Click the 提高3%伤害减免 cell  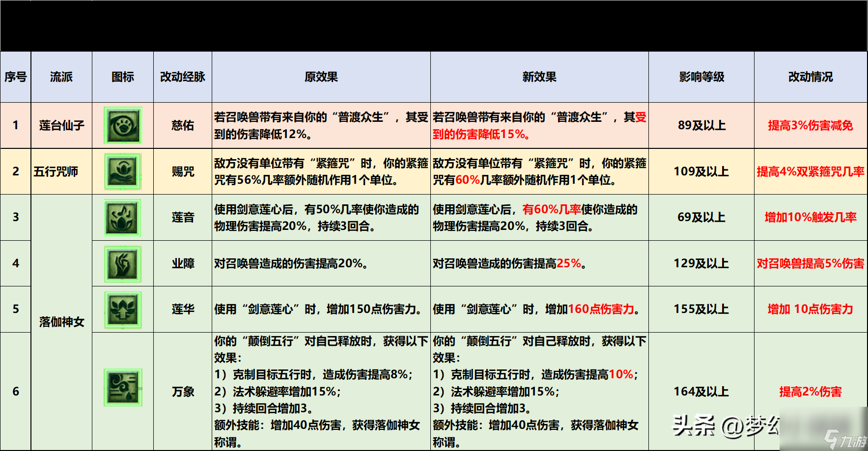811,125
